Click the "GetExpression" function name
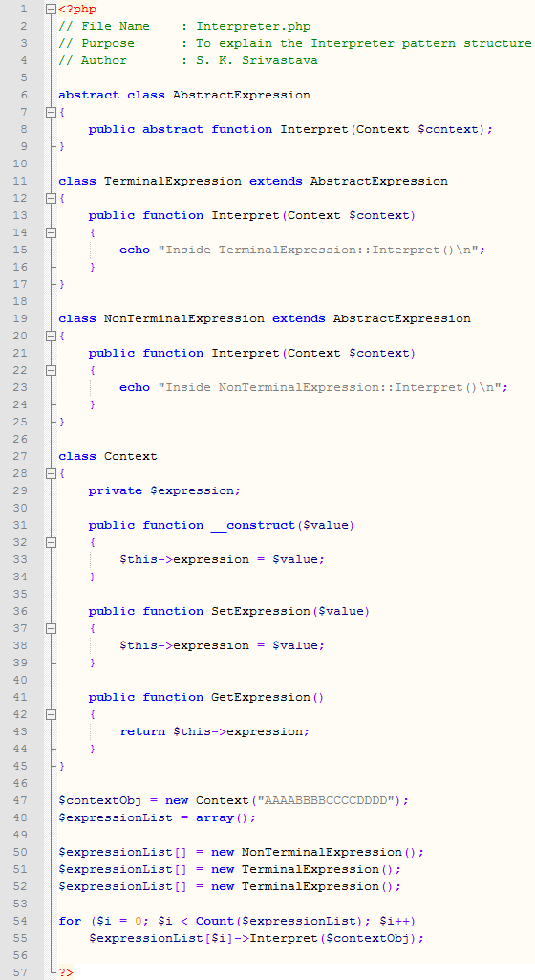Screen dimensions: 535x980 coord(261,697)
